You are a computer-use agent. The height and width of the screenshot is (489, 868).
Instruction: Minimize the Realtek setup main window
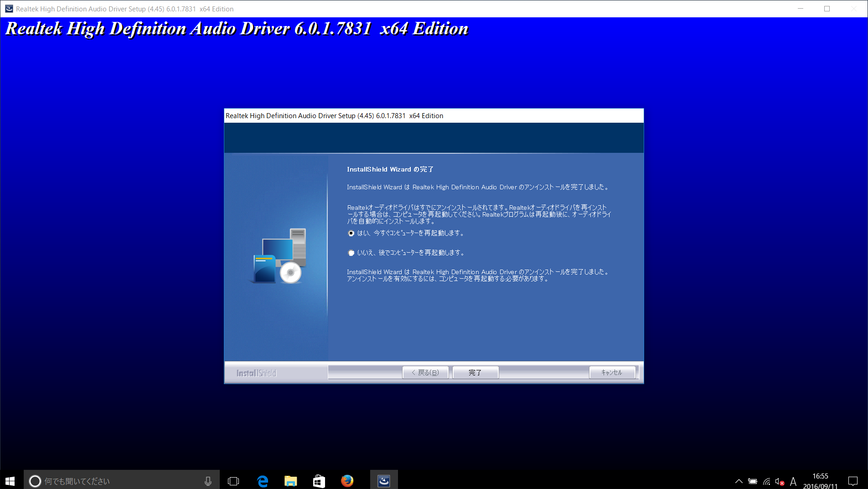[801, 9]
